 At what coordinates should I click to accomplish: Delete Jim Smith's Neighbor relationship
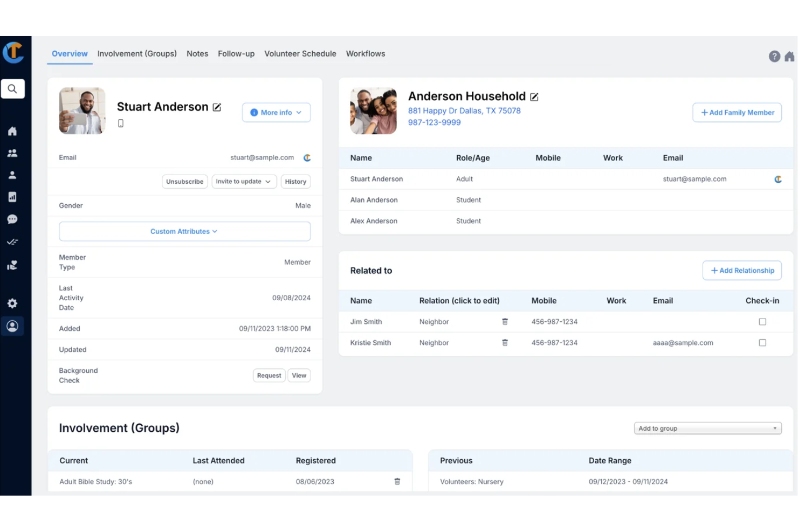pyautogui.click(x=505, y=322)
